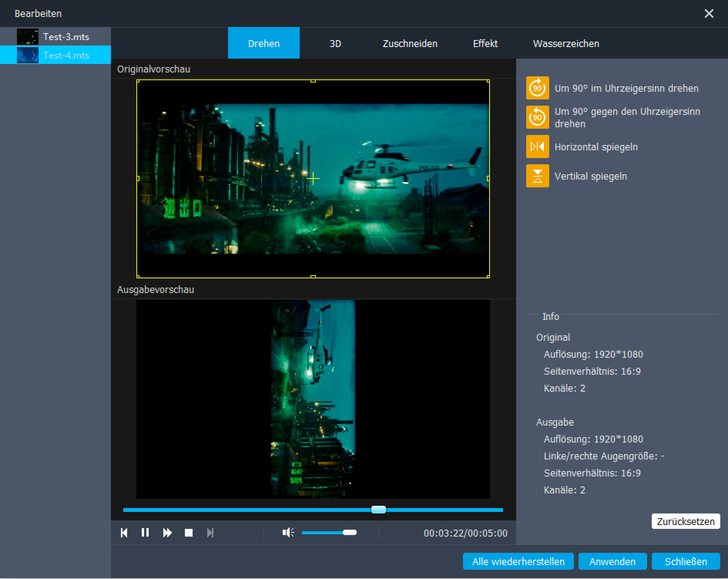Switch to the Zuschneiden tab

(x=410, y=43)
